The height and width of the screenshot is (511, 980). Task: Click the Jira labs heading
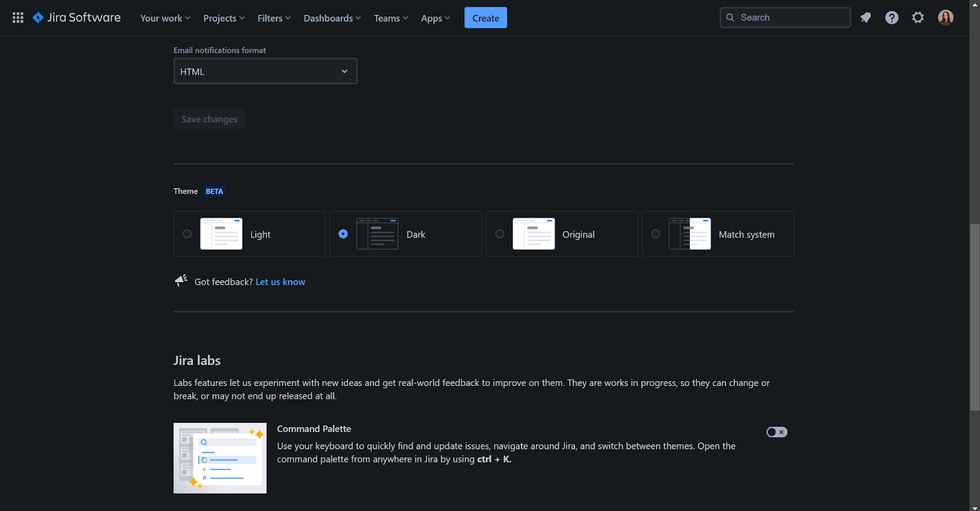tap(197, 360)
